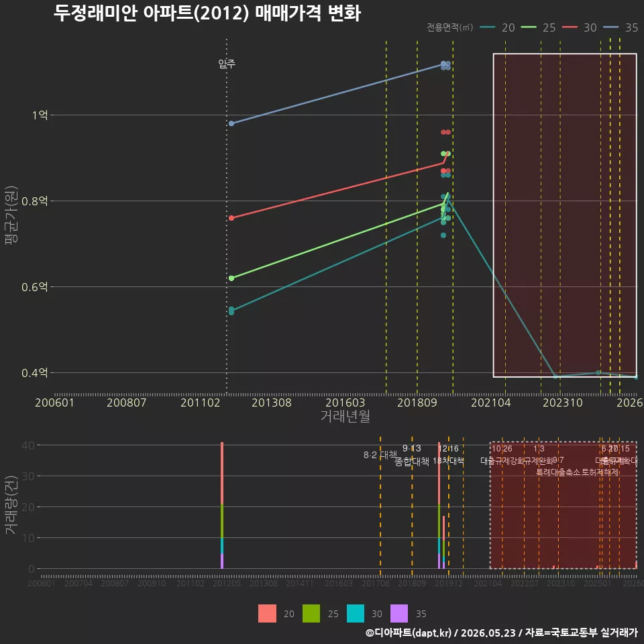Click 202104 on the price chart x-axis
This screenshot has height=644, width=644.
491,402
